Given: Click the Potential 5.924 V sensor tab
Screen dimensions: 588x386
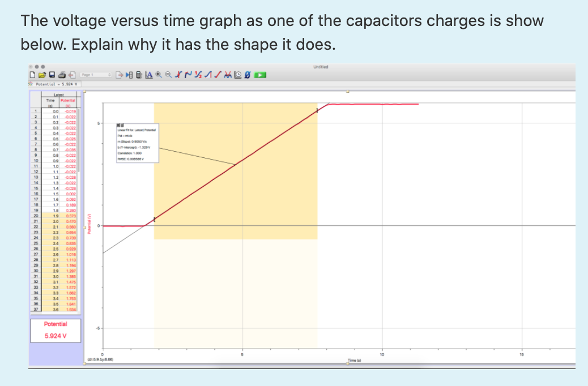Looking at the screenshot, I should click(x=57, y=83).
